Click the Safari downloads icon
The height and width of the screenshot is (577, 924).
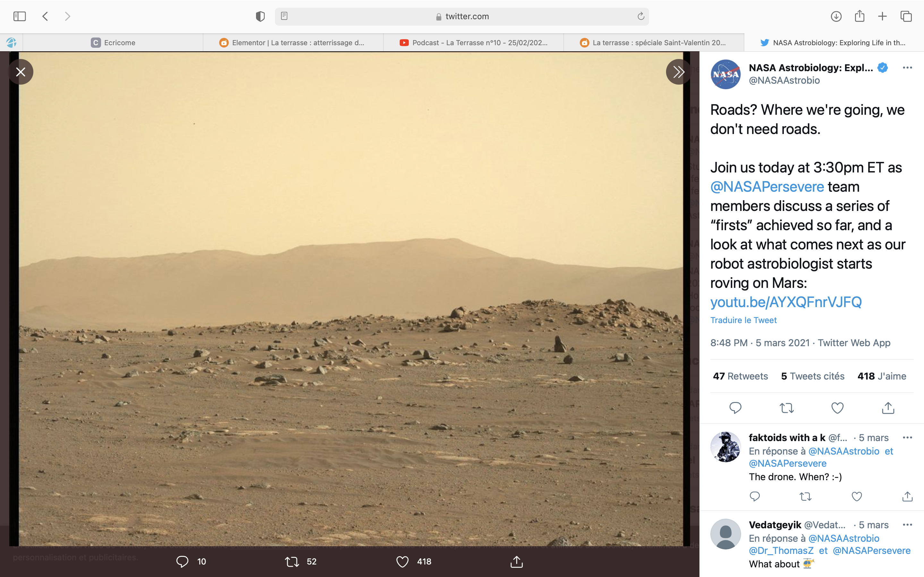pos(836,16)
